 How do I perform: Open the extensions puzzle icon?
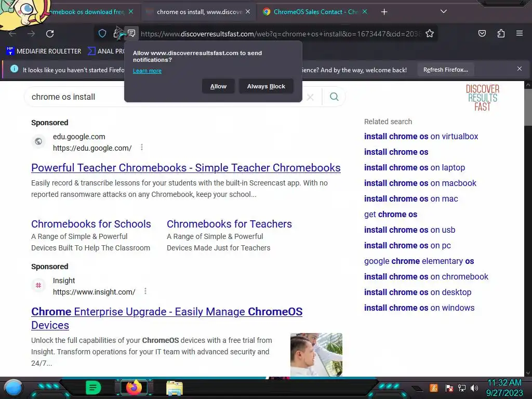click(501, 33)
